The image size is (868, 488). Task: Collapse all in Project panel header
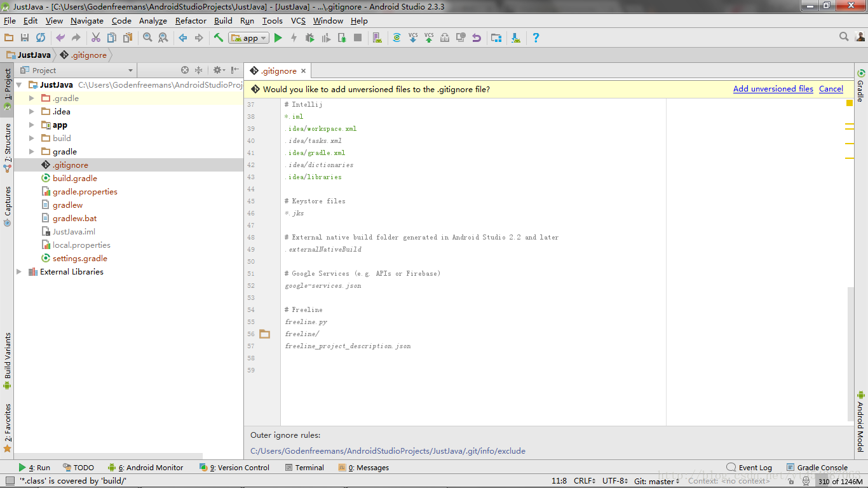tap(198, 70)
